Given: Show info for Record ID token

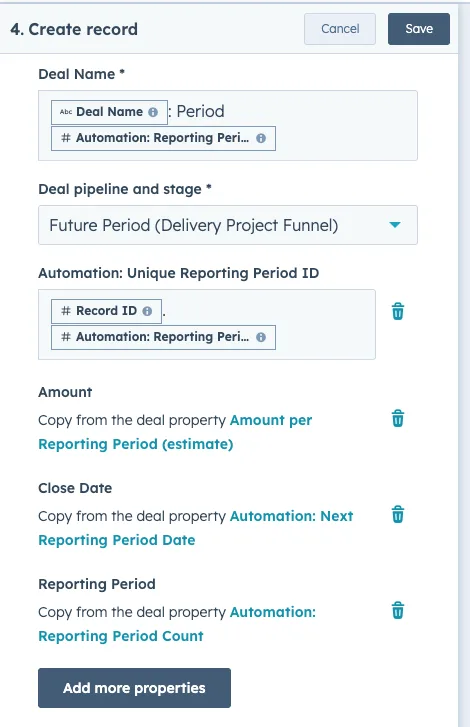Looking at the screenshot, I should 147,311.
